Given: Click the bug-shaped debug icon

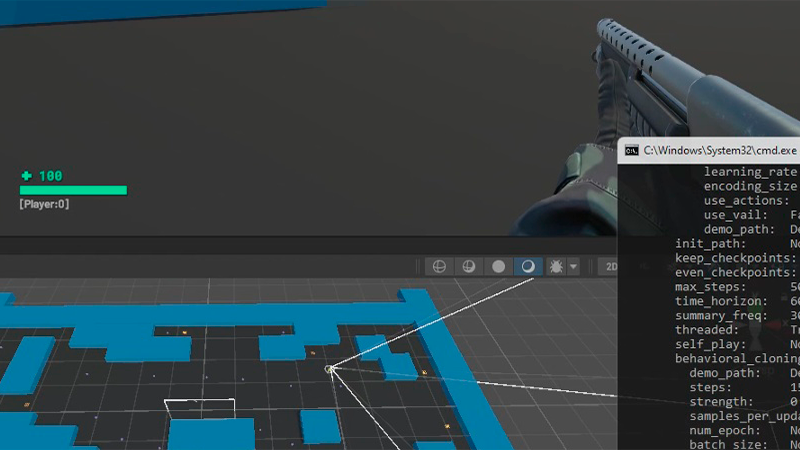Looking at the screenshot, I should click(x=556, y=267).
